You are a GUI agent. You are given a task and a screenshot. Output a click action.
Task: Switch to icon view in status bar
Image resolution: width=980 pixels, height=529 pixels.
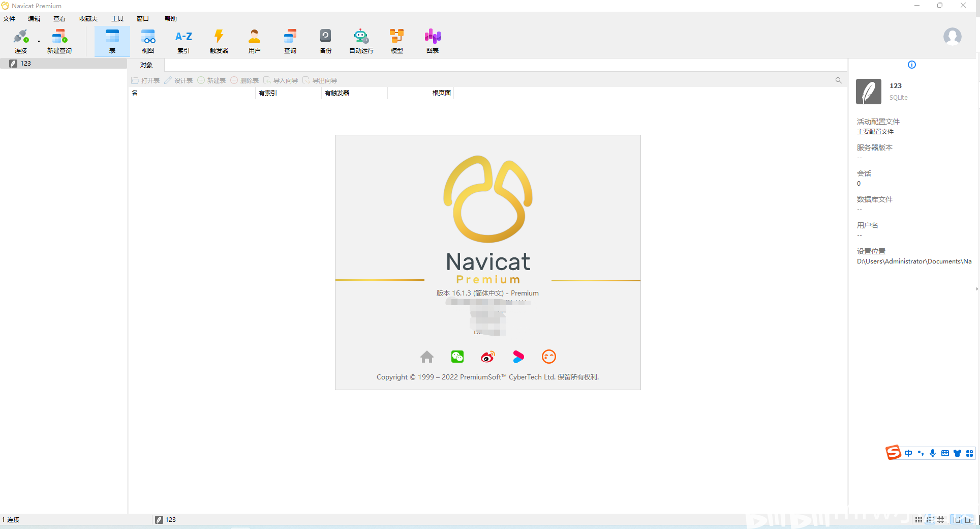click(x=918, y=520)
